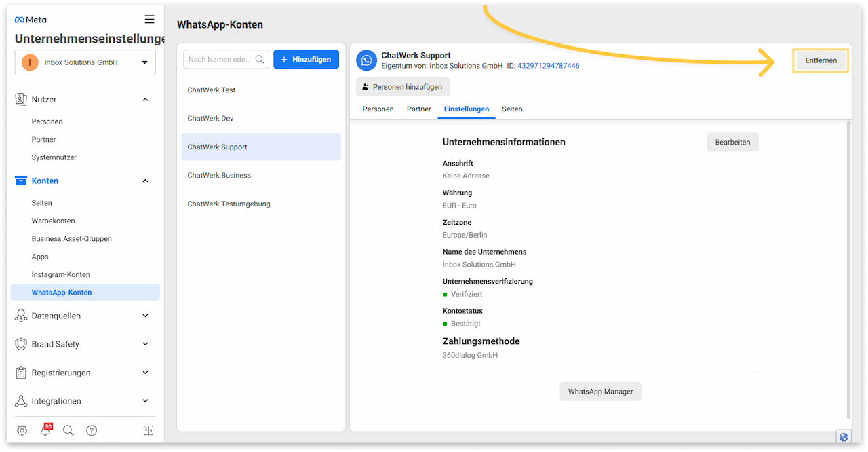Click the globe icon at bottom right

[844, 437]
